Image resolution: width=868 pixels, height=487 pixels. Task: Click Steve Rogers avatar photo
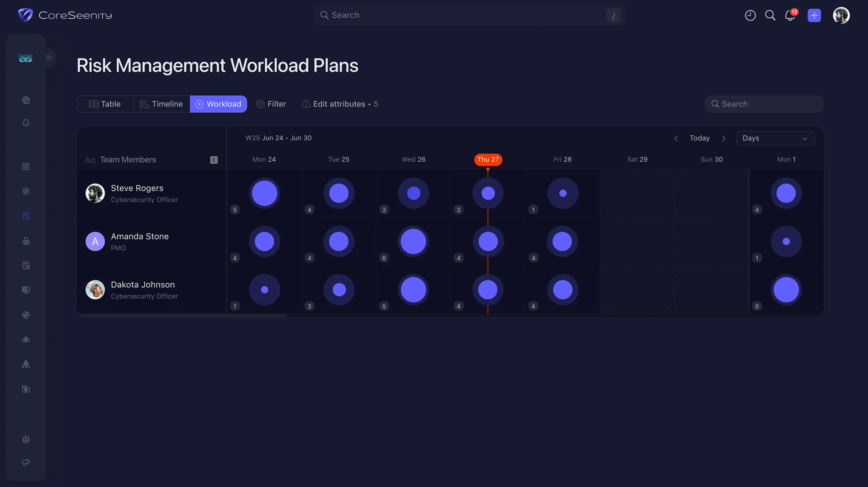pyautogui.click(x=95, y=193)
